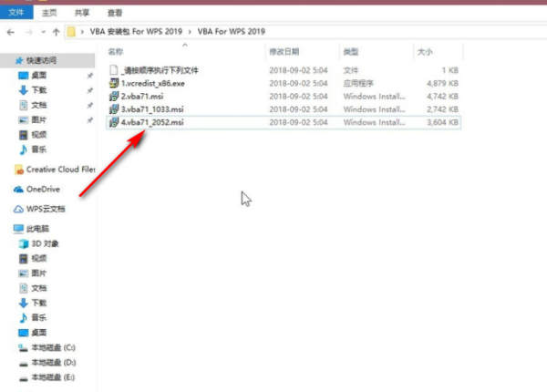Click pin icon beside quick access 文档
547x392 pixels.
tap(89, 106)
